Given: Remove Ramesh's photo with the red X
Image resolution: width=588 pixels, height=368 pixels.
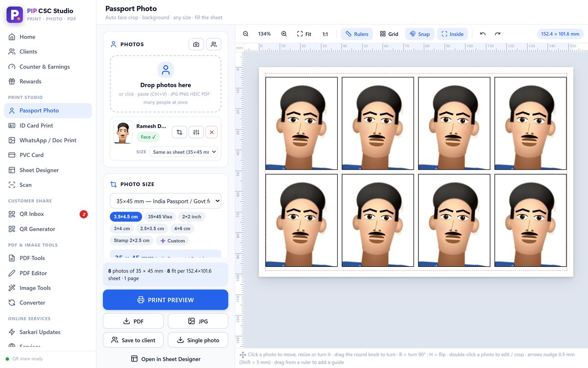Looking at the screenshot, I should 211,132.
